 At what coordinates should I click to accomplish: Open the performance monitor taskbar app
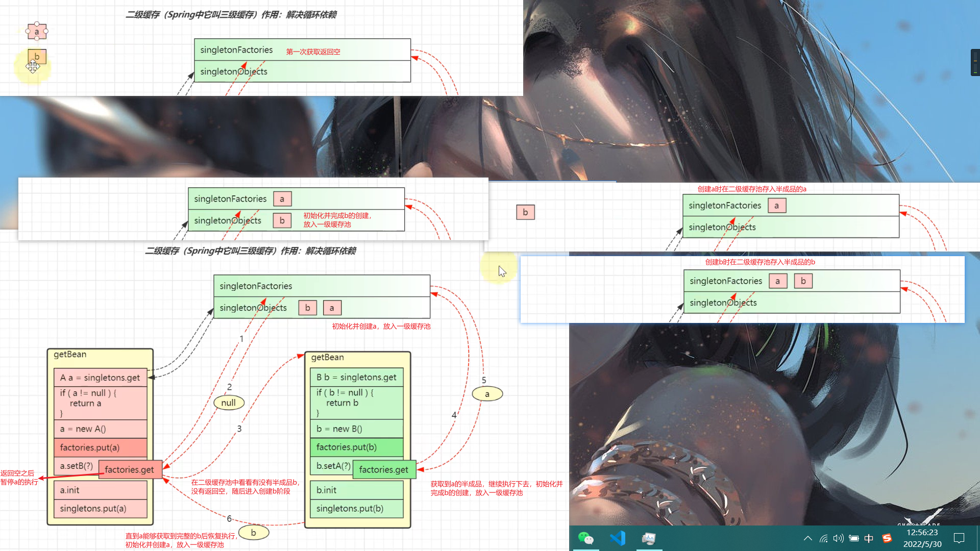[x=649, y=538]
